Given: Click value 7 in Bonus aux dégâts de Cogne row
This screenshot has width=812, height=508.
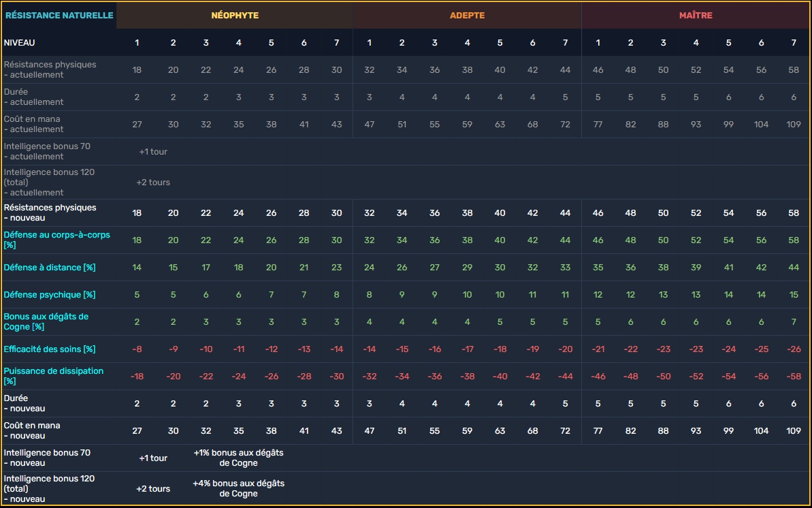Looking at the screenshot, I should click(x=794, y=322).
